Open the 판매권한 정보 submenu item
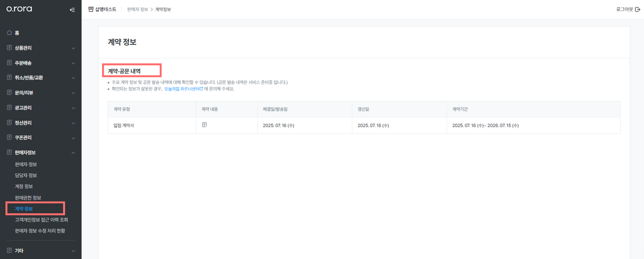This screenshot has width=644, height=259. pos(28,198)
